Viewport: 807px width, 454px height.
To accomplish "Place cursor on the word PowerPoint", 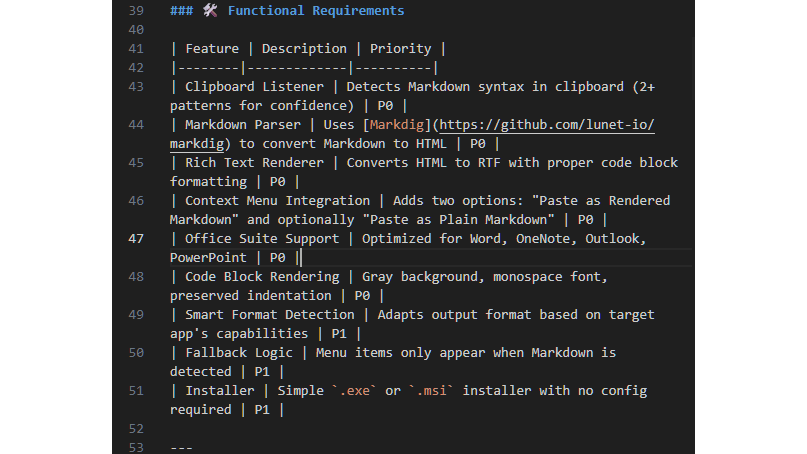I will point(208,258).
